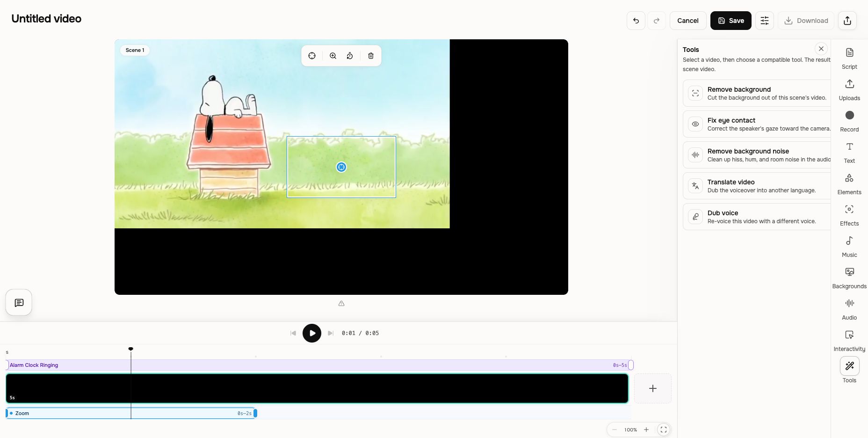
Task: Open the Uploads sidebar panel
Action: click(849, 90)
